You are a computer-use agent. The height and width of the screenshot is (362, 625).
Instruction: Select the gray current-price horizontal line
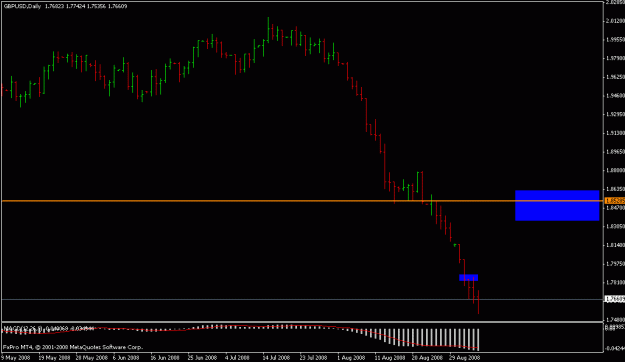pyautogui.click(x=302, y=299)
